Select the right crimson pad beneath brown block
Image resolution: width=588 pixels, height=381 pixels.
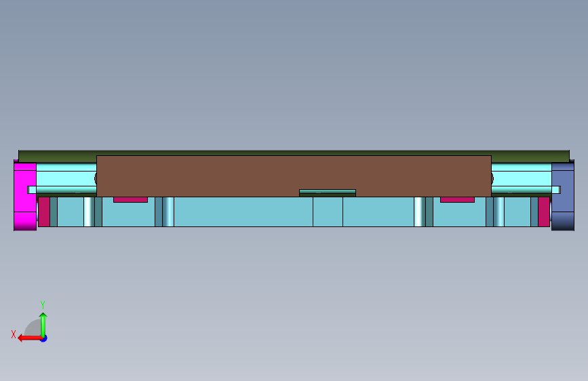point(458,200)
